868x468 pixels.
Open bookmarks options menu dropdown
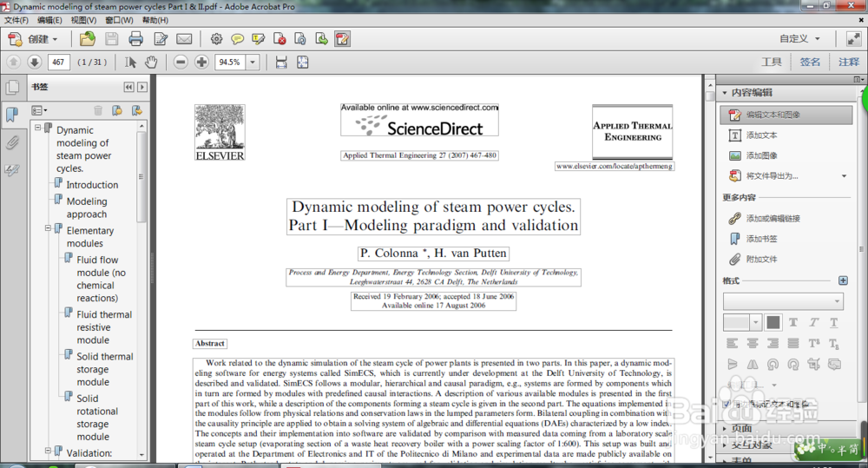(x=39, y=111)
